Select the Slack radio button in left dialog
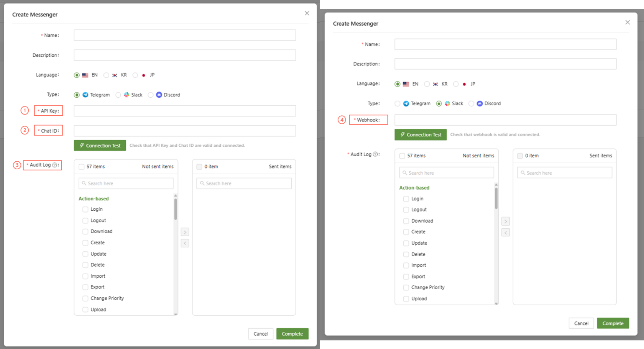Screen dimensions: 644x349 (x=118, y=95)
